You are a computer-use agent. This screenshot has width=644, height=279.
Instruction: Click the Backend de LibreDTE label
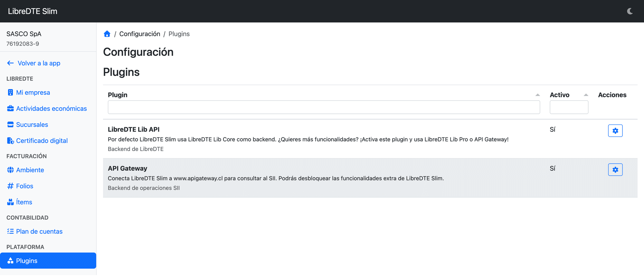136,149
